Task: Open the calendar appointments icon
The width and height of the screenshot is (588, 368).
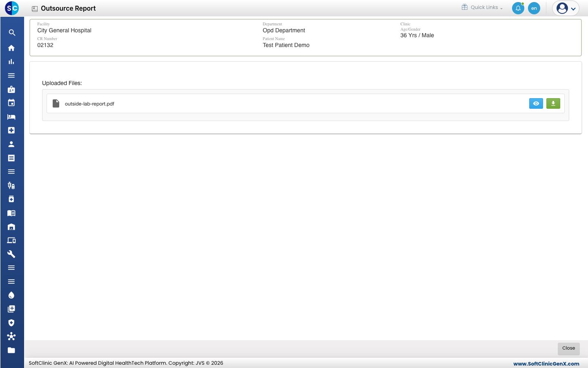Action: click(11, 103)
